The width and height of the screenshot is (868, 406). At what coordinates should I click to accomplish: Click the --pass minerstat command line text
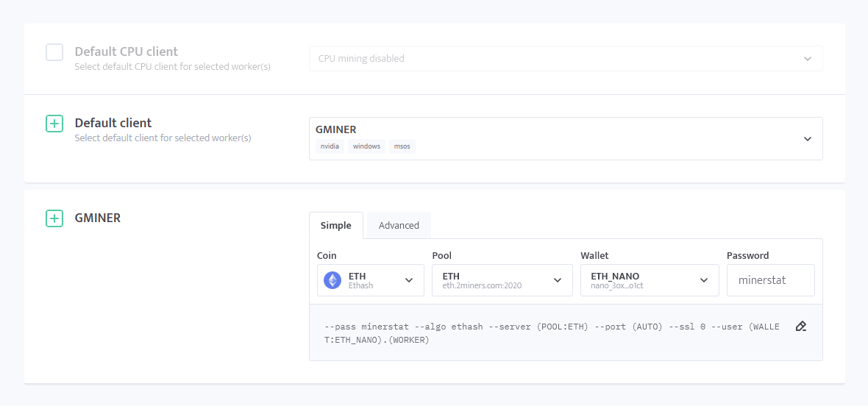pyautogui.click(x=552, y=333)
